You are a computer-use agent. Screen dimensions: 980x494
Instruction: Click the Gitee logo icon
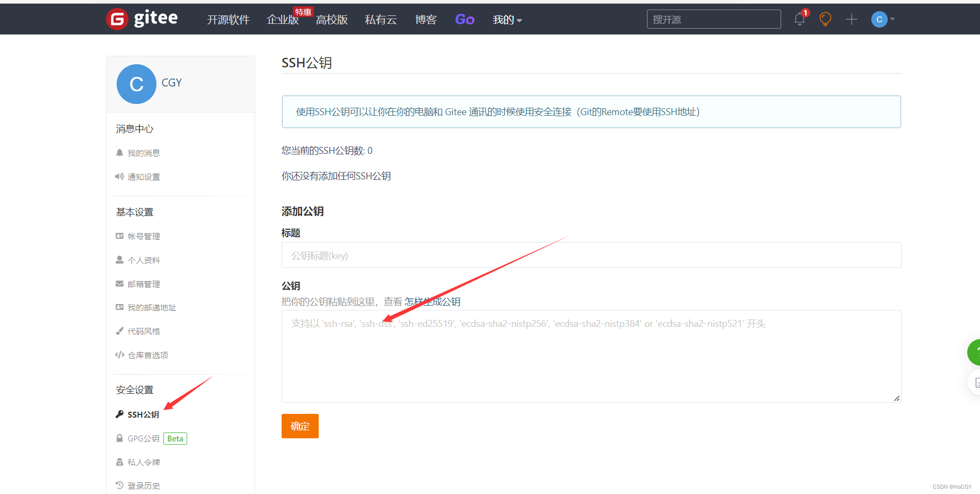(x=117, y=19)
